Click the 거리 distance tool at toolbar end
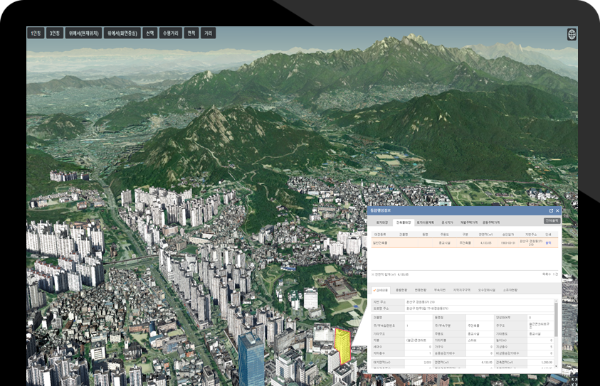The height and width of the screenshot is (386, 600). (208, 33)
